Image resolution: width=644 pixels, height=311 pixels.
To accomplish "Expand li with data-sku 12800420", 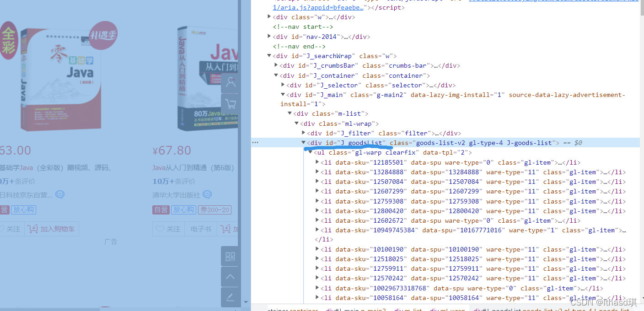I will click(x=317, y=211).
